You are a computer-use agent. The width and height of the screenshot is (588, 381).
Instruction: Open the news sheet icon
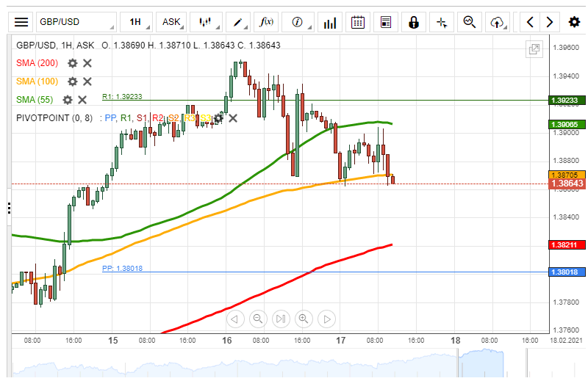385,22
